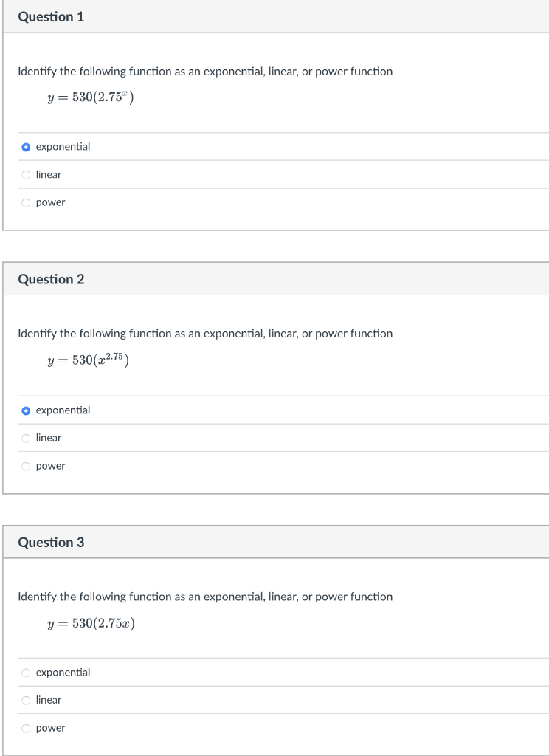Choose power for the Question 2 function
The height and width of the screenshot is (756, 549).
click(26, 466)
